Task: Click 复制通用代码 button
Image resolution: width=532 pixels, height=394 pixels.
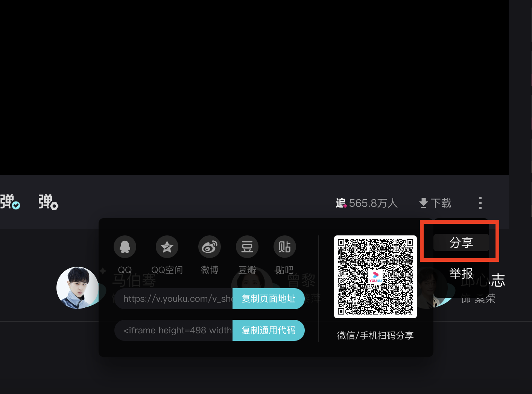Action: (x=269, y=330)
